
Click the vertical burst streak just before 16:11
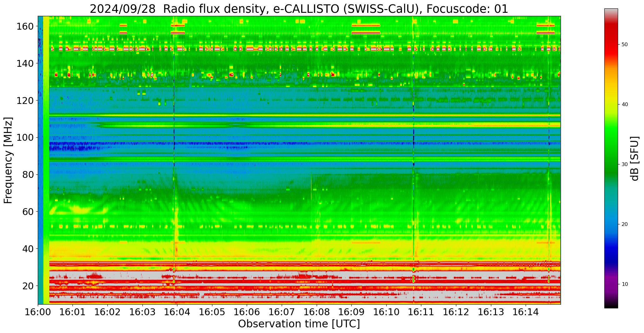point(414,160)
